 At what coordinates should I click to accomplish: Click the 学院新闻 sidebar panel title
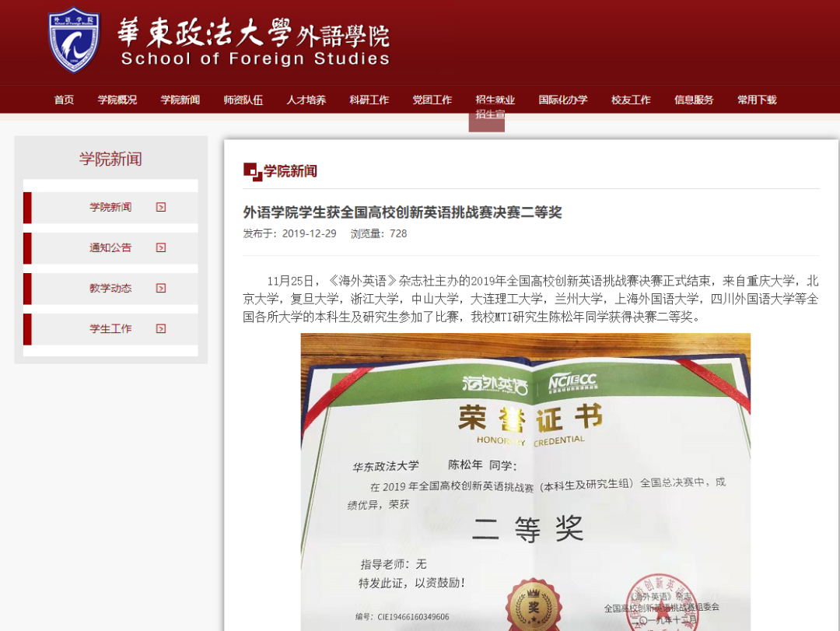(x=111, y=160)
